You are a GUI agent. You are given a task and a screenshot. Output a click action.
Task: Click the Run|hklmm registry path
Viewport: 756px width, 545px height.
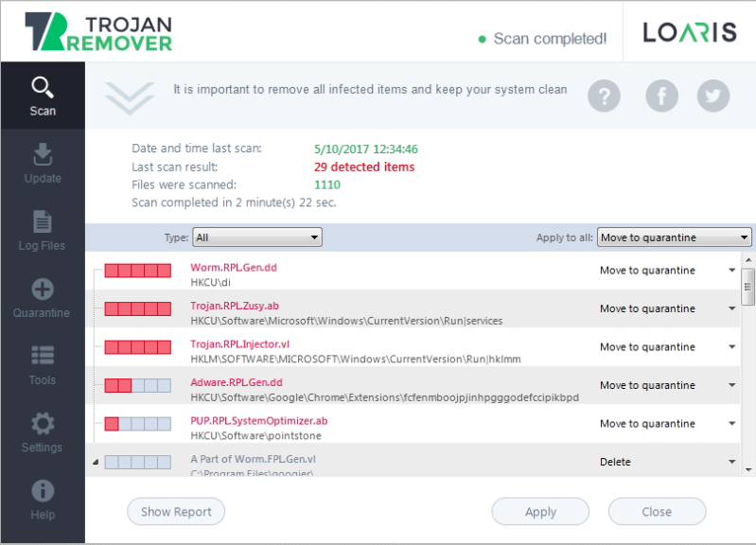pyautogui.click(x=356, y=360)
